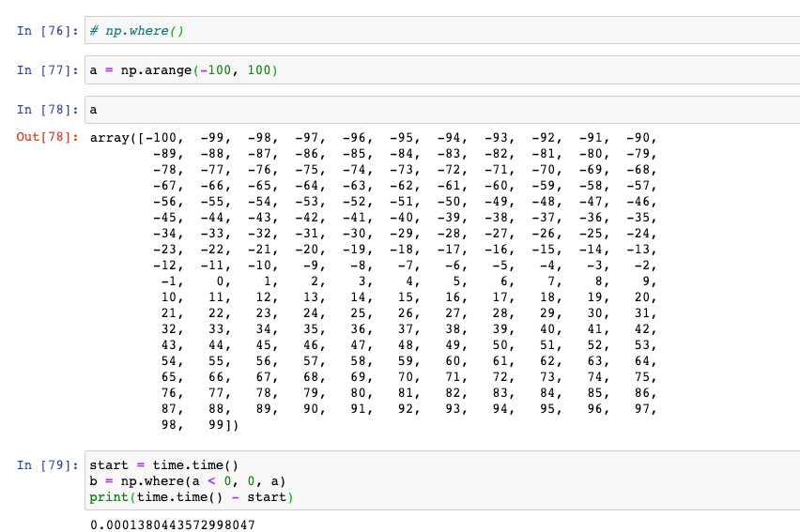Screen dimensions: 800x532
Task: Click the final value '99])' in array output
Action: (x=223, y=425)
